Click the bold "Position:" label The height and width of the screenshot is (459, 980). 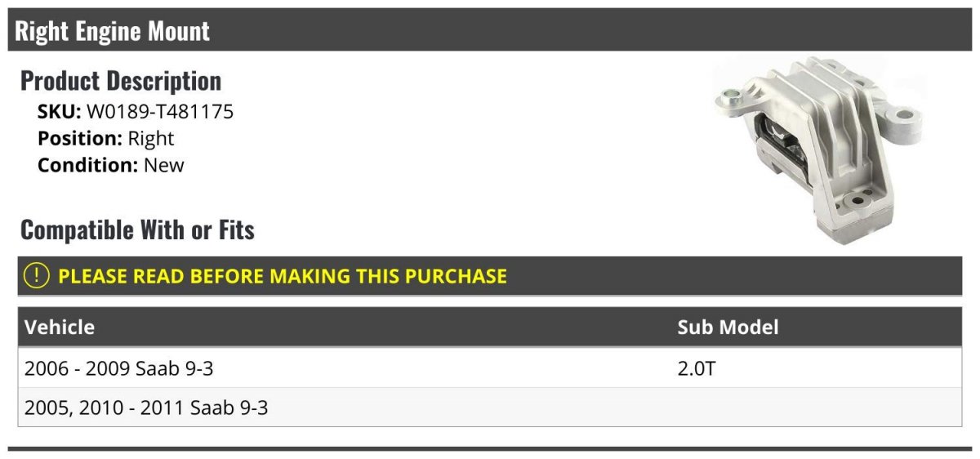[80, 139]
